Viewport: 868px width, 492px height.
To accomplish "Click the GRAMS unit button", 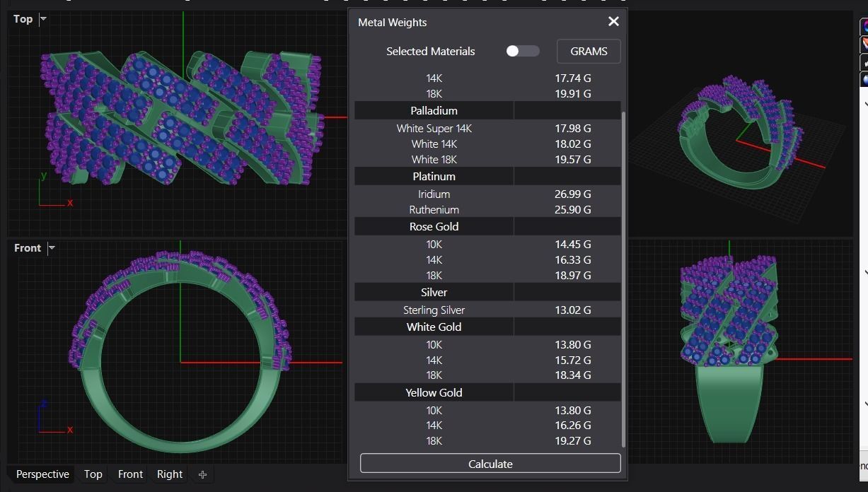I will click(x=589, y=51).
